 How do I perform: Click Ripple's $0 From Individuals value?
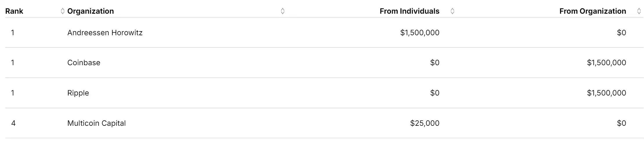click(434, 93)
